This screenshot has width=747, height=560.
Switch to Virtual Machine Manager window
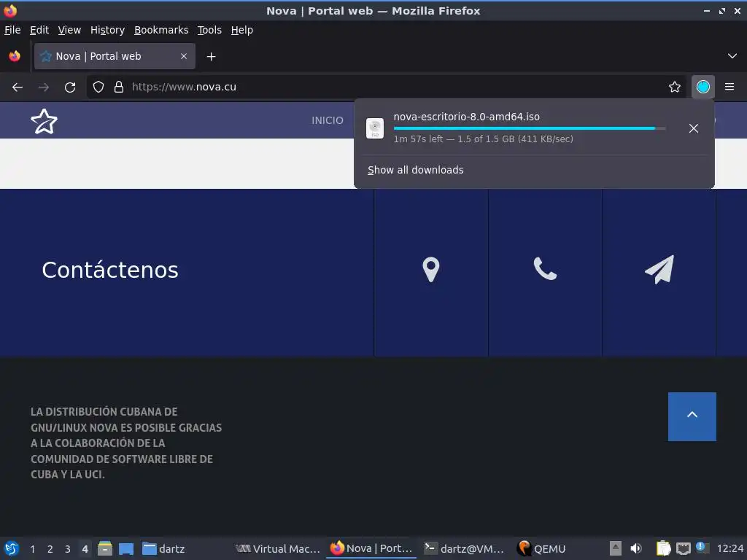278,548
